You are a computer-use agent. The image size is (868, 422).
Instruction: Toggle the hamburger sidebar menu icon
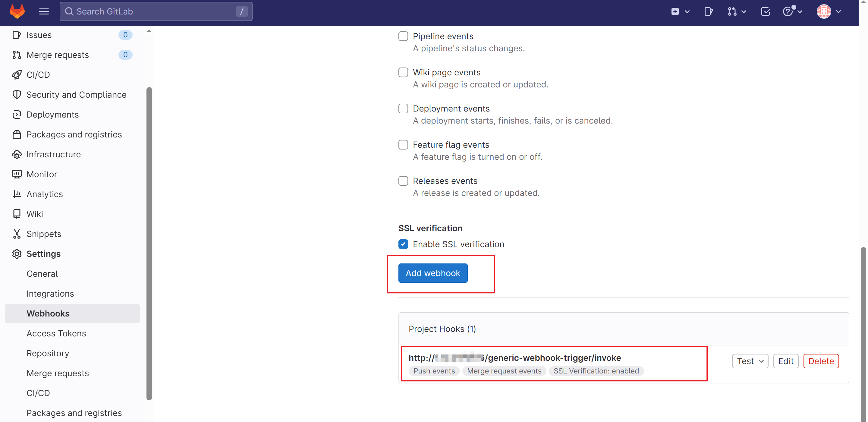pos(44,11)
